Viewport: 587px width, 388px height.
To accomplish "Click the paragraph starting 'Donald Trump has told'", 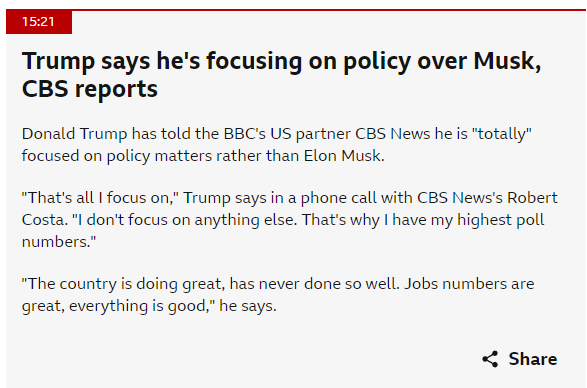I will pyautogui.click(x=277, y=145).
